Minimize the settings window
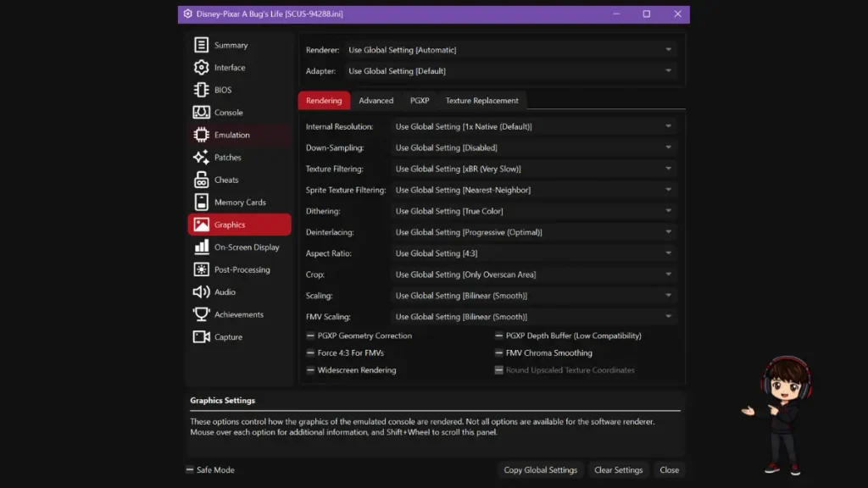The image size is (868, 488). point(616,14)
